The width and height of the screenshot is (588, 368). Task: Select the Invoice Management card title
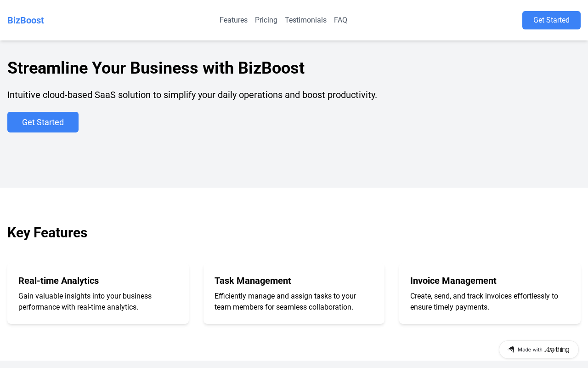[x=453, y=281]
